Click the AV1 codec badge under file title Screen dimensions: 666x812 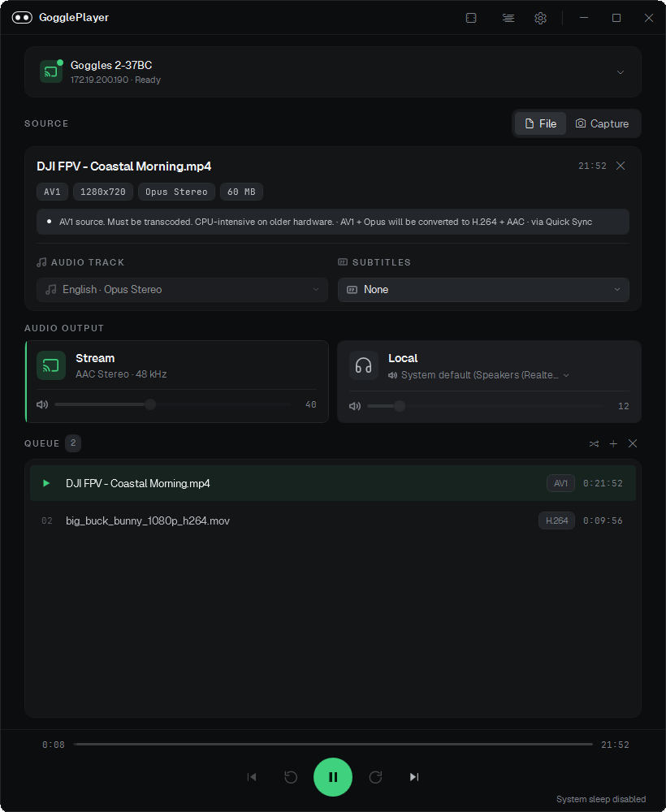[x=52, y=192]
